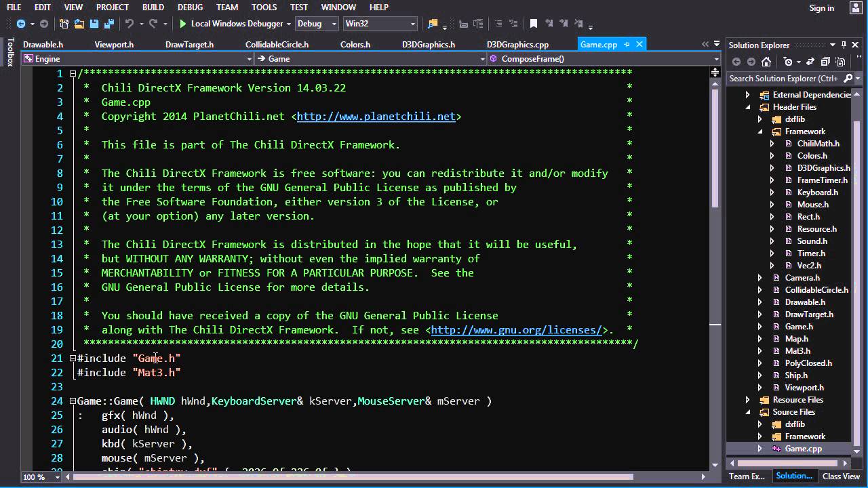
Task: Click the Solution Explorer Home icon
Action: [x=766, y=62]
